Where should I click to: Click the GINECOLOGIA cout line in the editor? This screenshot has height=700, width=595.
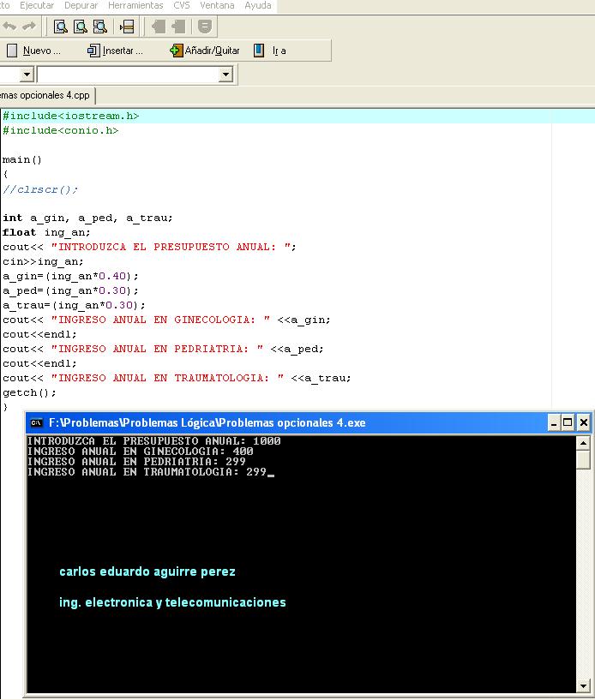pyautogui.click(x=166, y=320)
